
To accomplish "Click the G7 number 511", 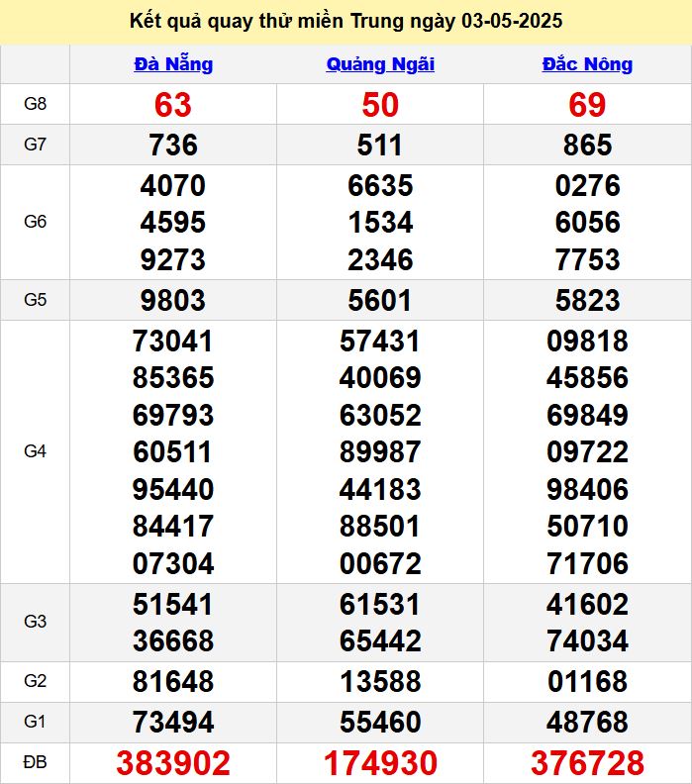I will 380,145.
